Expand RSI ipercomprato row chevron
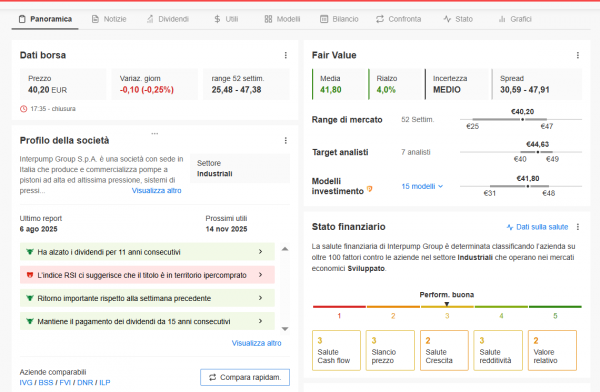 tap(260, 274)
